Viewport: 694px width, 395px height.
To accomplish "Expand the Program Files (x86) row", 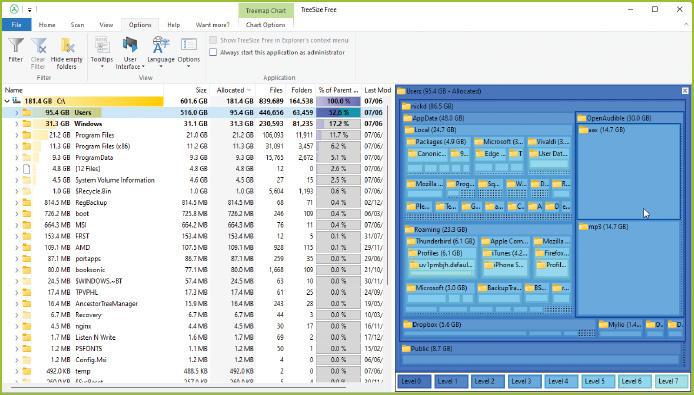I will 17,146.
